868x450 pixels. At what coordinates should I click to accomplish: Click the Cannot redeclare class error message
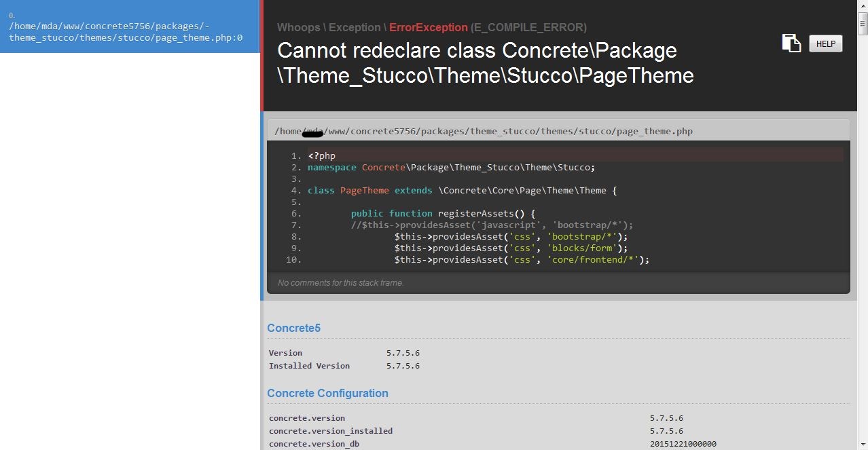click(x=485, y=62)
